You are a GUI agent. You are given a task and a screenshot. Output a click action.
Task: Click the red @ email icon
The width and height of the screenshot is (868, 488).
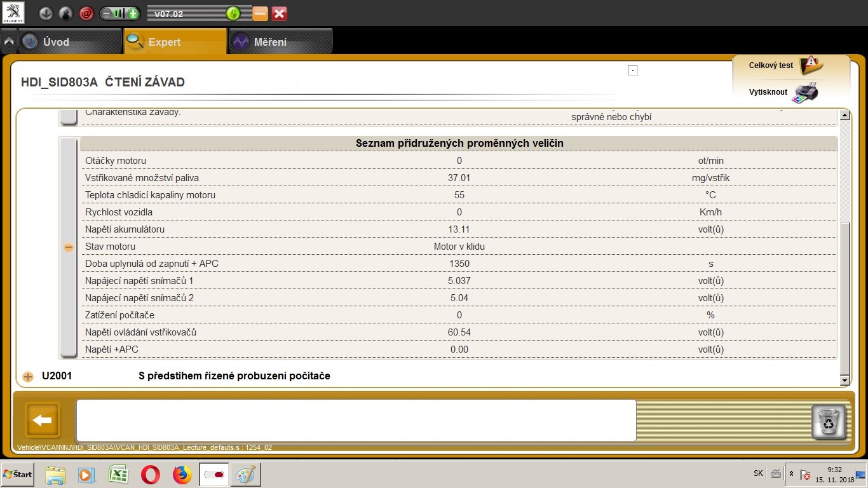(86, 13)
